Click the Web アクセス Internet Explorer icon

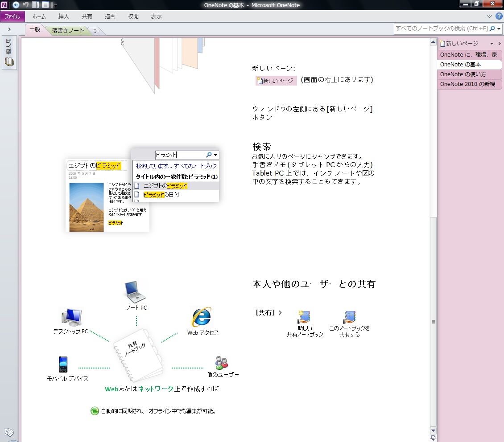(202, 317)
